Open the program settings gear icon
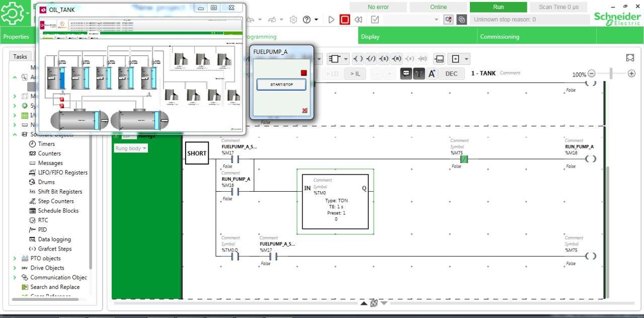Image resolution: width=644 pixels, height=318 pixels. (x=293, y=19)
